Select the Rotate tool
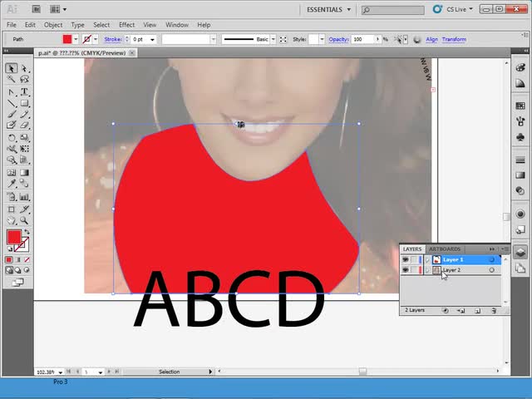 [11, 138]
